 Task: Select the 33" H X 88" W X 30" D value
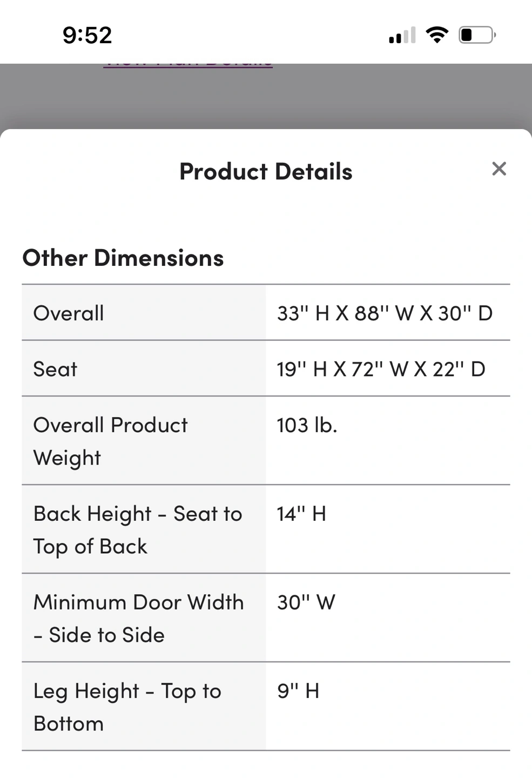[385, 313]
